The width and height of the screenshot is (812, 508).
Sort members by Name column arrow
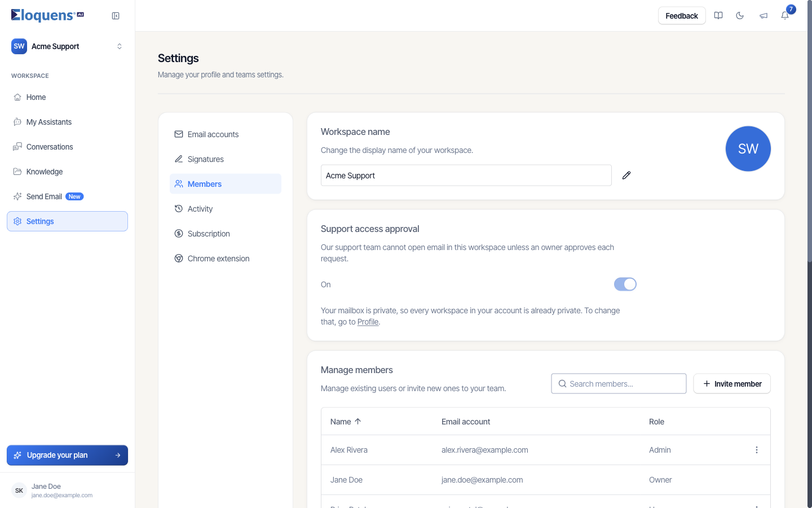(358, 422)
